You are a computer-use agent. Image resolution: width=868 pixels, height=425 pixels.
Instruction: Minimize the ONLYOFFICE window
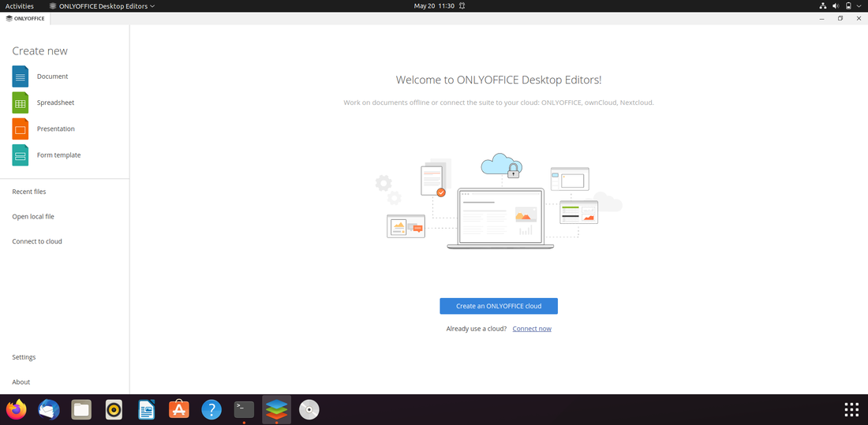pos(822,18)
